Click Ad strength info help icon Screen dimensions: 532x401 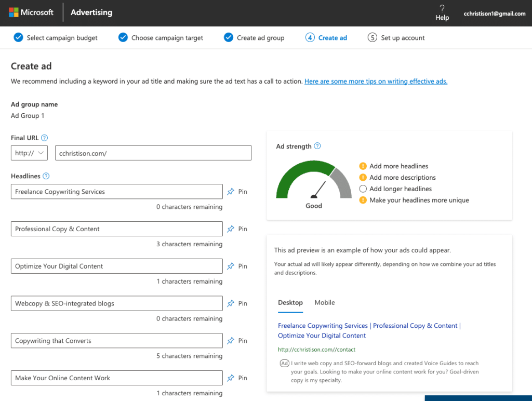point(317,146)
